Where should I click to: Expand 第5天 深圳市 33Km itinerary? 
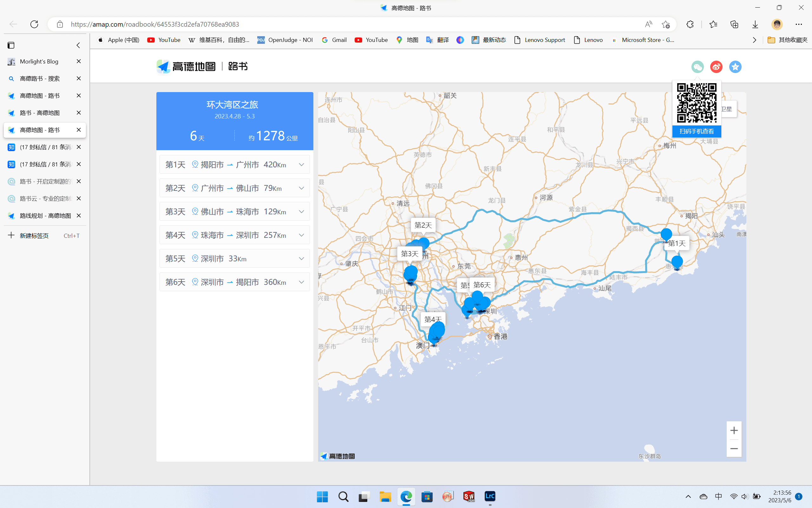coord(234,259)
